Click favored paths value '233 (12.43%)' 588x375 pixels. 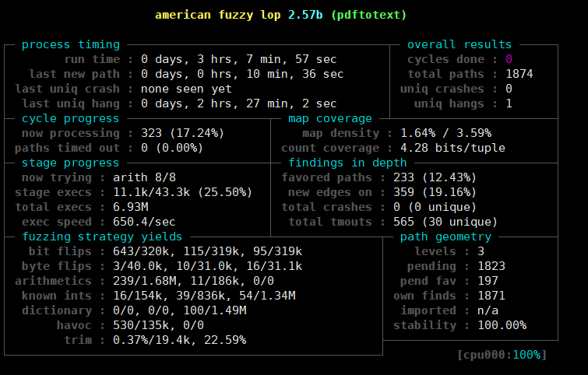point(435,177)
